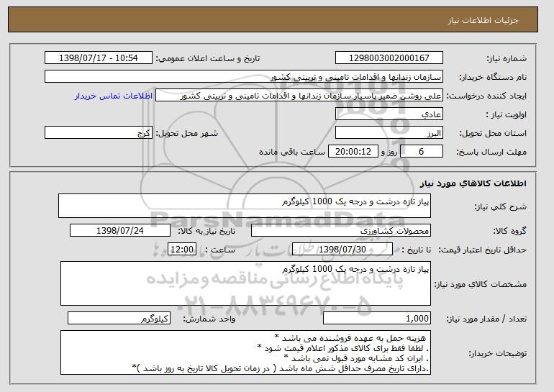Click the استان محل تحویل field البرز

pyautogui.click(x=389, y=133)
